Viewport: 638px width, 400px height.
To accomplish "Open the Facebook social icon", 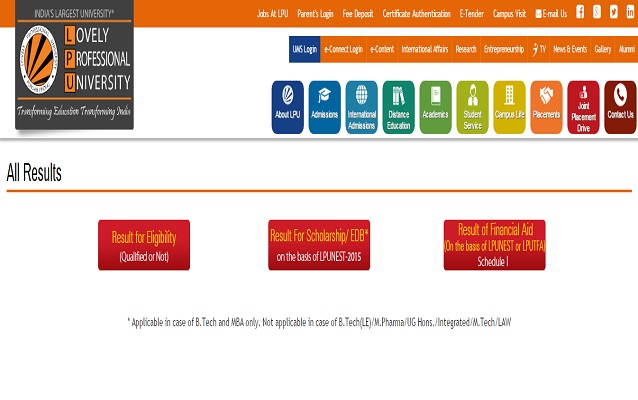I will click(580, 13).
